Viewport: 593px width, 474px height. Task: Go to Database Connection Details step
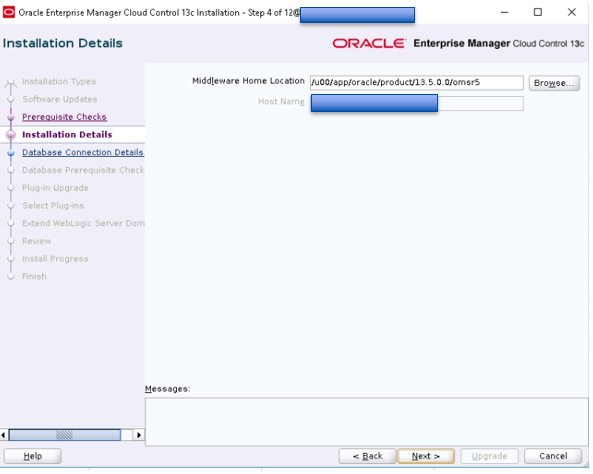pos(82,152)
